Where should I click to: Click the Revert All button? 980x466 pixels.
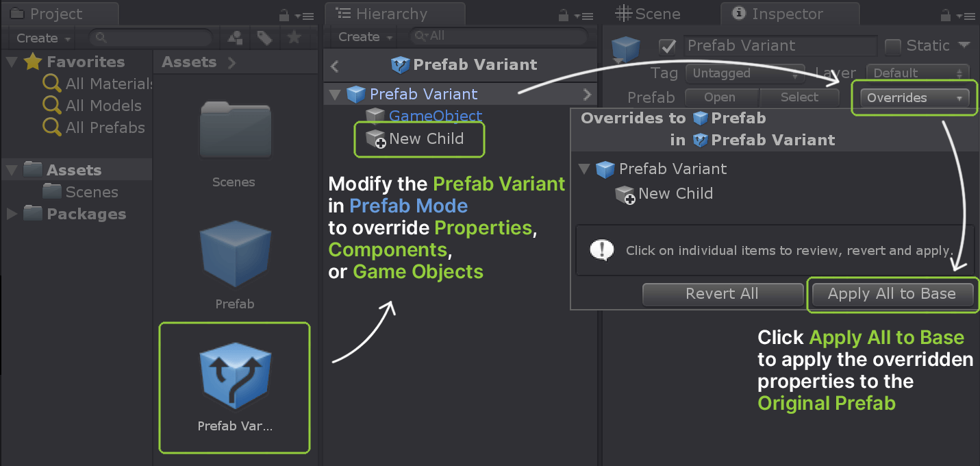[722, 294]
